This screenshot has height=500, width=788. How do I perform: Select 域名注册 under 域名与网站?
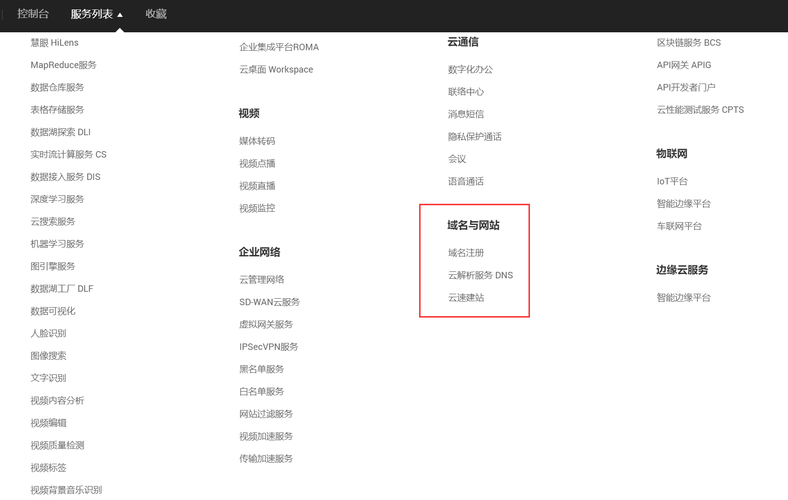click(x=466, y=253)
